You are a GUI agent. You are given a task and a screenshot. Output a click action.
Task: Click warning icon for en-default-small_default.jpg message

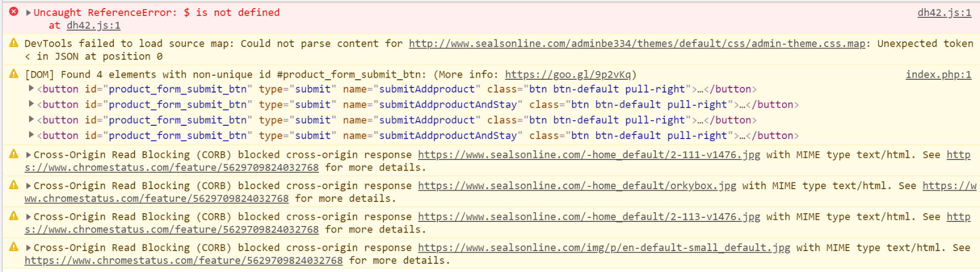click(14, 247)
